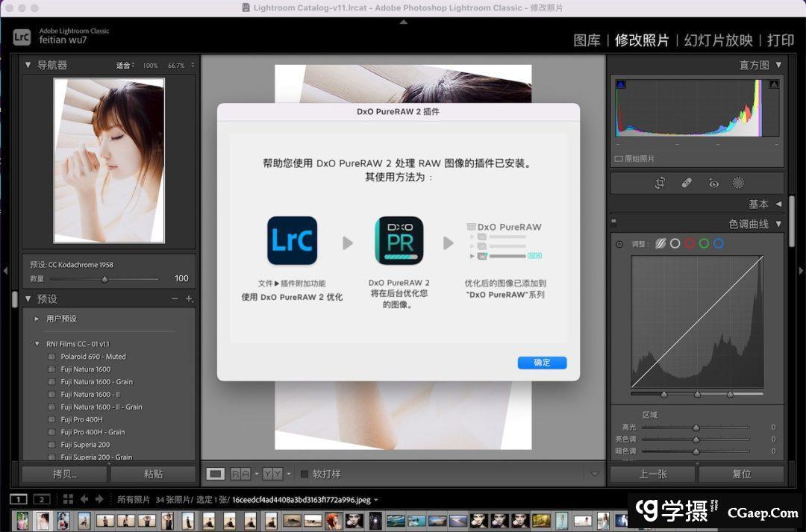Collapse the 导航器 navigator panel
This screenshot has width=806, height=532.
coord(28,65)
